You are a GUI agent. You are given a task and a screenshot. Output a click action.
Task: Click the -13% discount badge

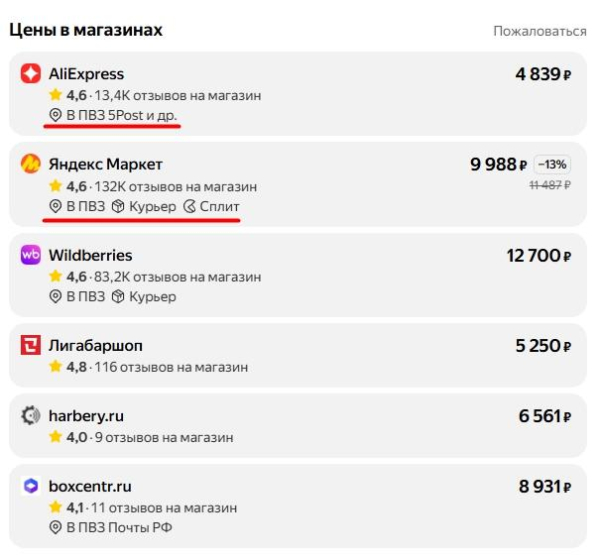point(553,165)
